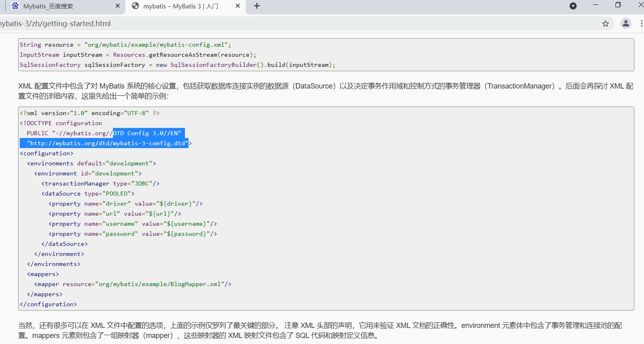This screenshot has width=644, height=344.
Task: Click the closing </environment> tag
Action: (59, 254)
